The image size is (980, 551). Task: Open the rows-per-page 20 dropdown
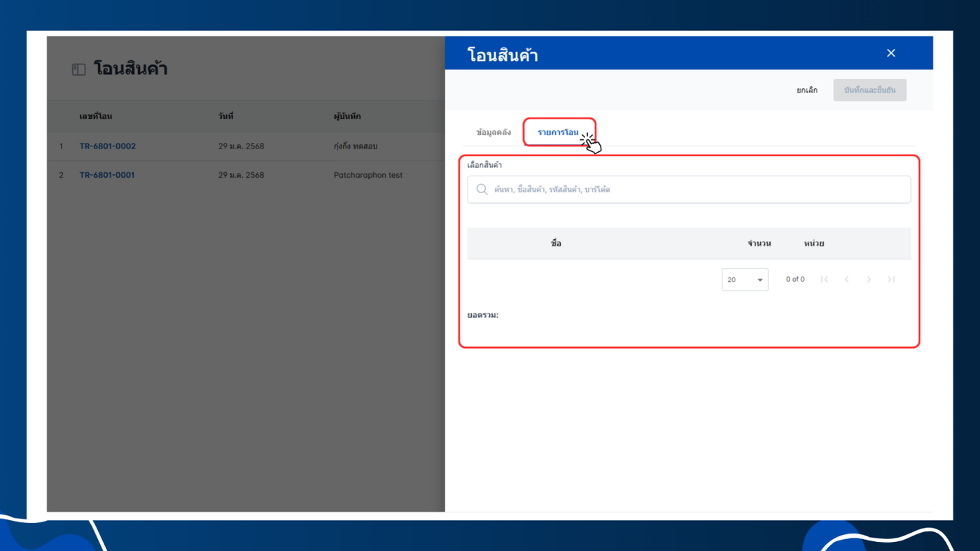(745, 279)
